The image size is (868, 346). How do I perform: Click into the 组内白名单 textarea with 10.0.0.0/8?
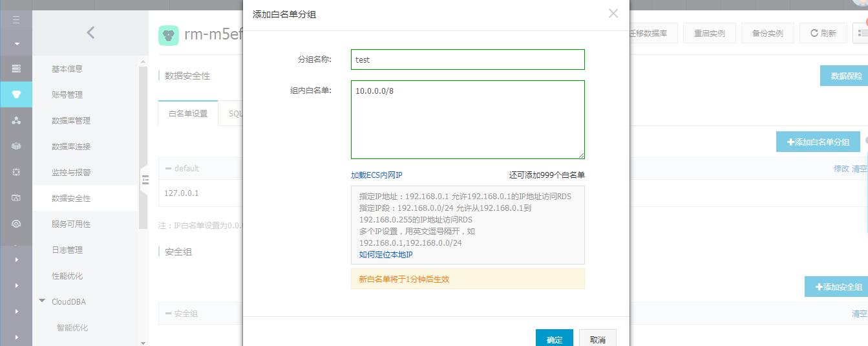pyautogui.click(x=468, y=120)
